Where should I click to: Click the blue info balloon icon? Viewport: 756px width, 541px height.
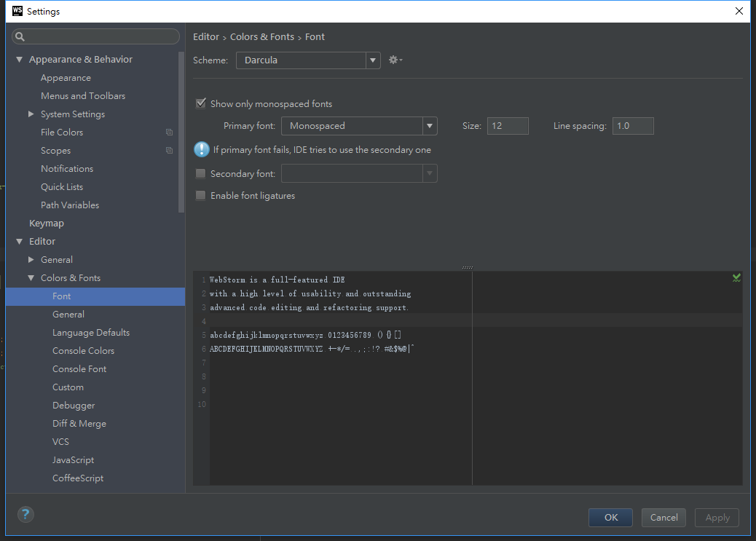pyautogui.click(x=201, y=150)
